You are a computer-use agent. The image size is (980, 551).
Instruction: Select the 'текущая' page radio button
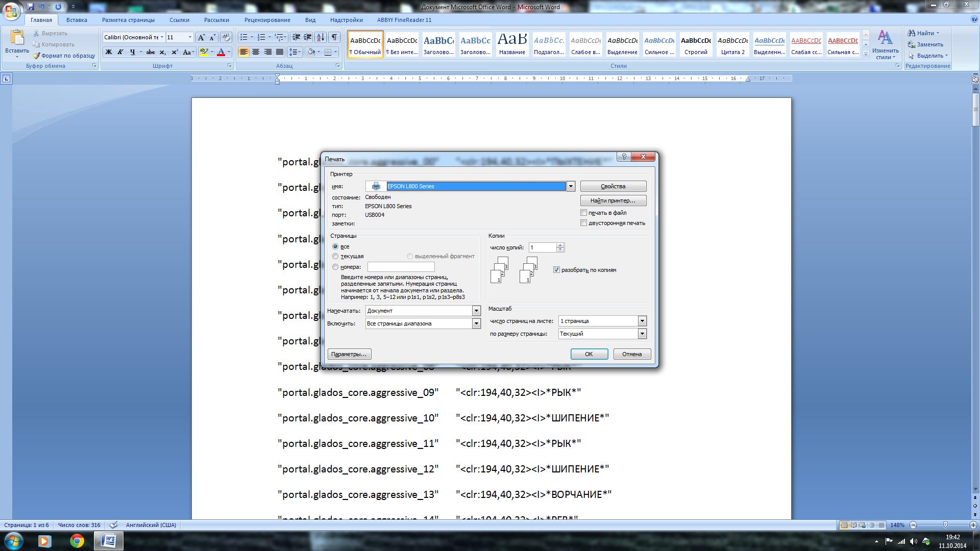(x=335, y=256)
